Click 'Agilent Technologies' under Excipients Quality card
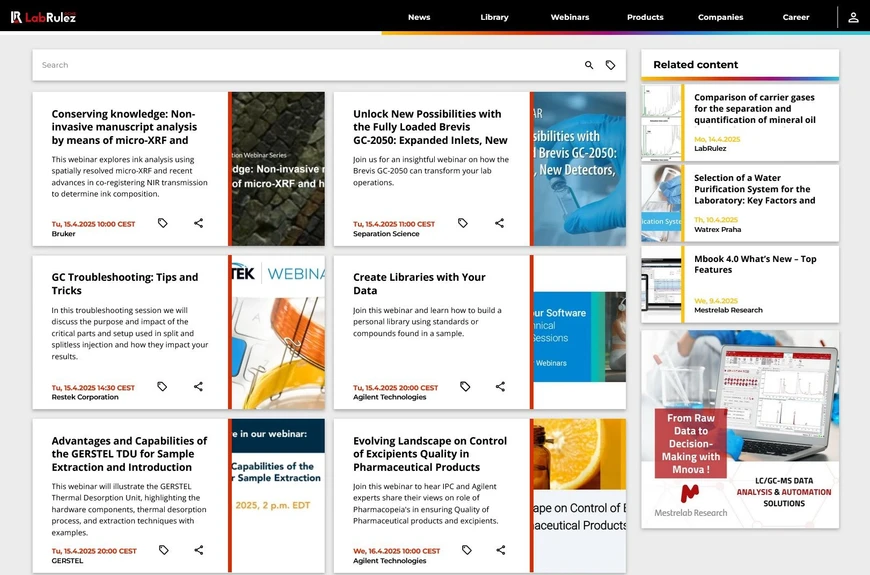The image size is (870, 575). point(390,561)
